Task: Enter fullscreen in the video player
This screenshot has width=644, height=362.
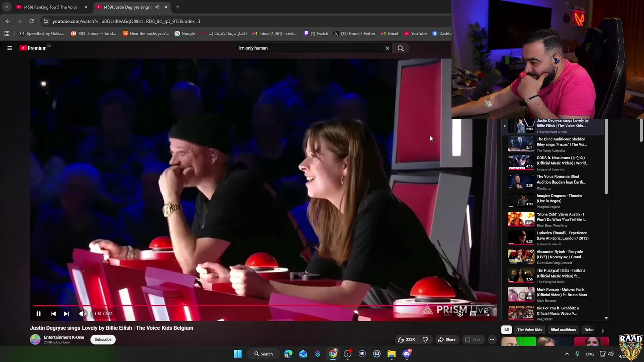Action: pyautogui.click(x=487, y=314)
